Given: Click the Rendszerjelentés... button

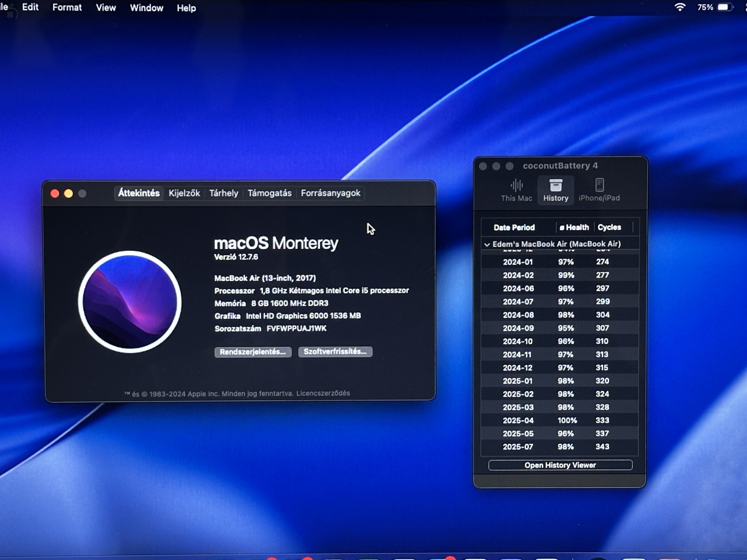Looking at the screenshot, I should 253,352.
